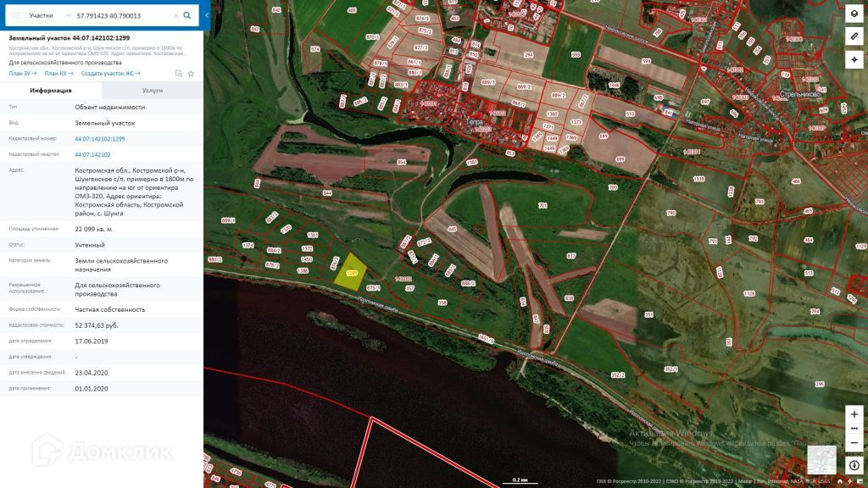Follow the Создать участок ЖС link
This screenshot has width=868, height=488.
click(x=110, y=74)
